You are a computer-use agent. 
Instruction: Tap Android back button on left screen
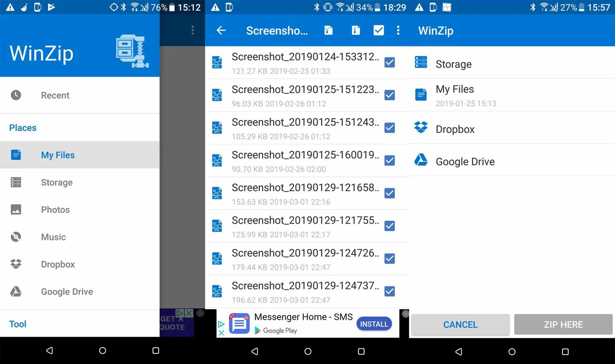pos(50,350)
